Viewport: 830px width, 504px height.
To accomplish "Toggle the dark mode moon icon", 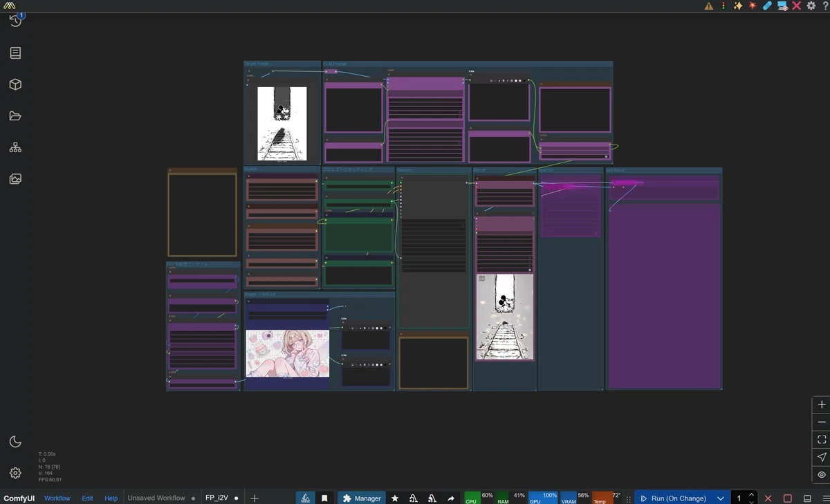I will (x=15, y=442).
